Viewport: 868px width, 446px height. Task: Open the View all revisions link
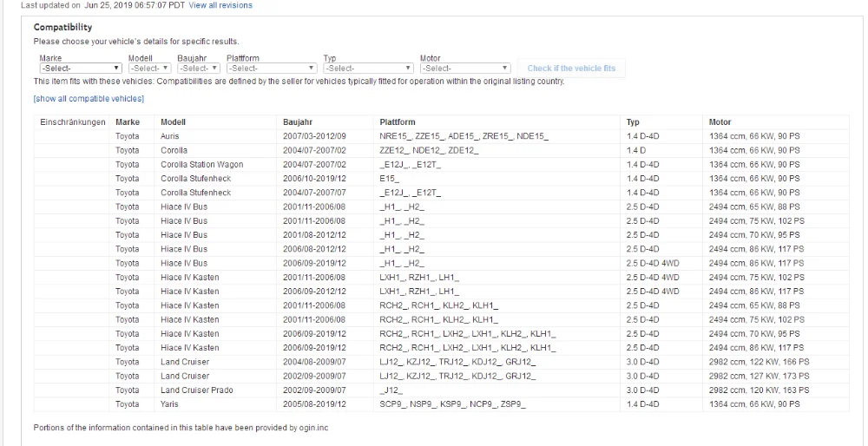click(220, 5)
